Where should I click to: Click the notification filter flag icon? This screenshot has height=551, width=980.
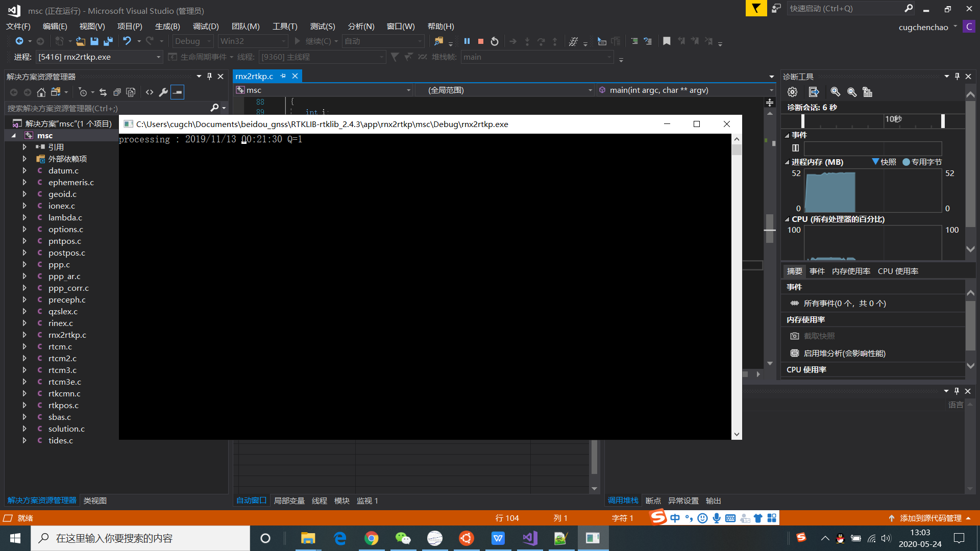pyautogui.click(x=756, y=8)
